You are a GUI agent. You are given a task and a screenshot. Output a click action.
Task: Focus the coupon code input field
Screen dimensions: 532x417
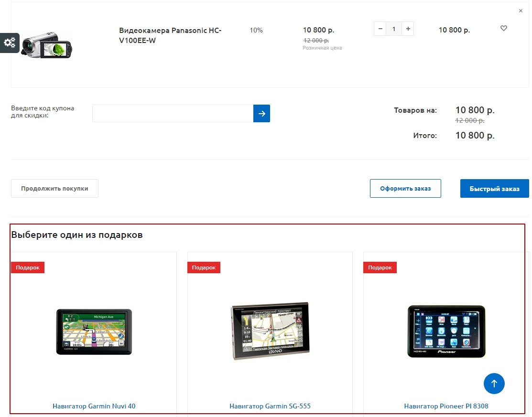click(x=173, y=114)
